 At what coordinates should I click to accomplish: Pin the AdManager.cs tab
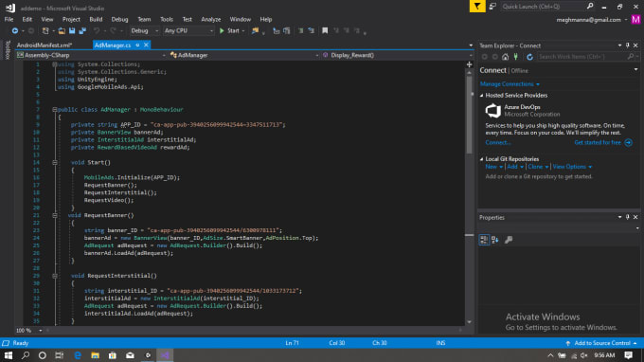(x=137, y=45)
